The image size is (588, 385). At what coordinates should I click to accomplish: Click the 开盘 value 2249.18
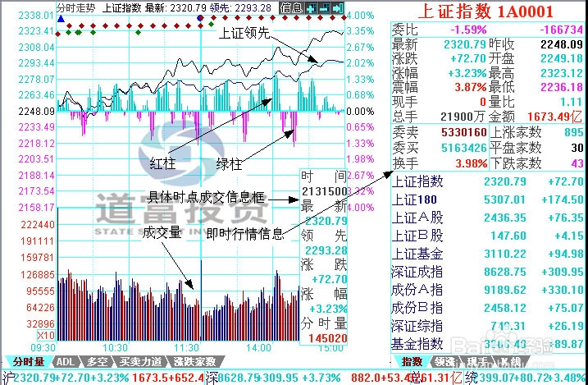(x=562, y=59)
